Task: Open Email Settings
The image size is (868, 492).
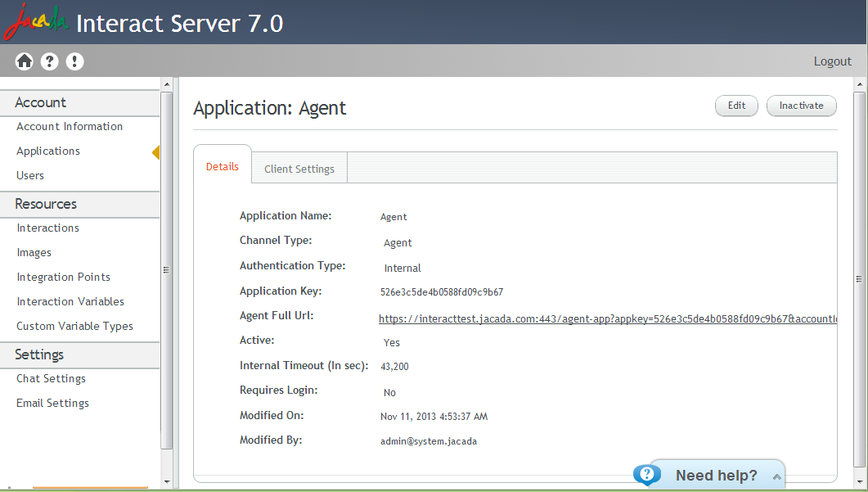Action: tap(52, 404)
